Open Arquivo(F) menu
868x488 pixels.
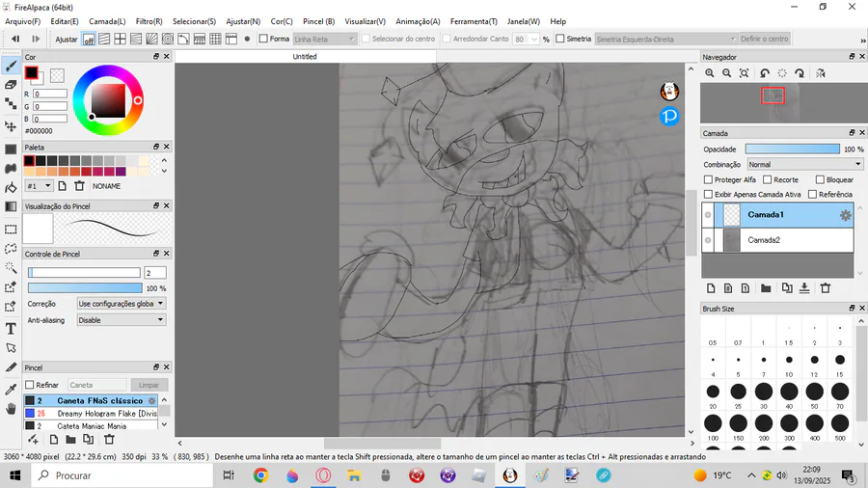click(23, 21)
